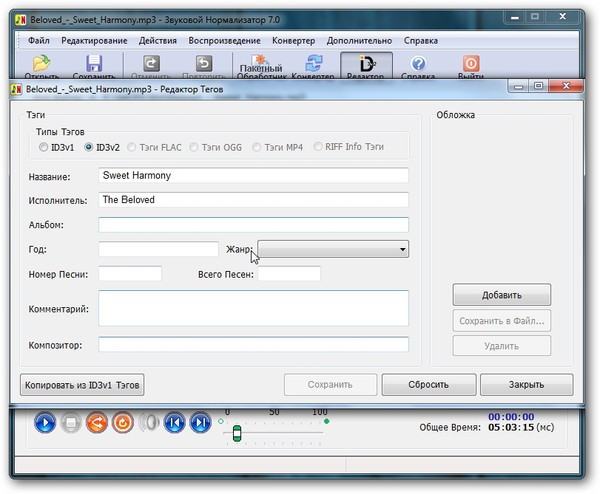Select the ID3v1 tag type radio button
The height and width of the screenshot is (494, 600).
[44, 147]
